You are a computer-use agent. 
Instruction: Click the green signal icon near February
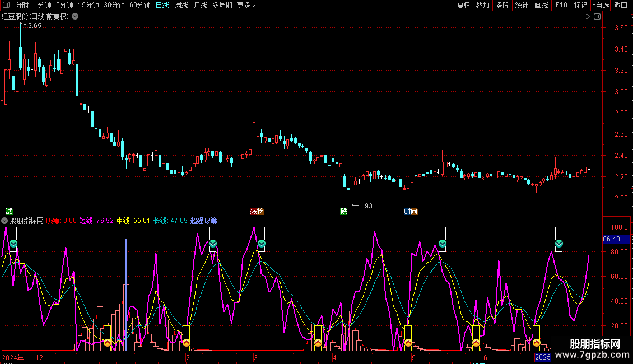tap(213, 244)
